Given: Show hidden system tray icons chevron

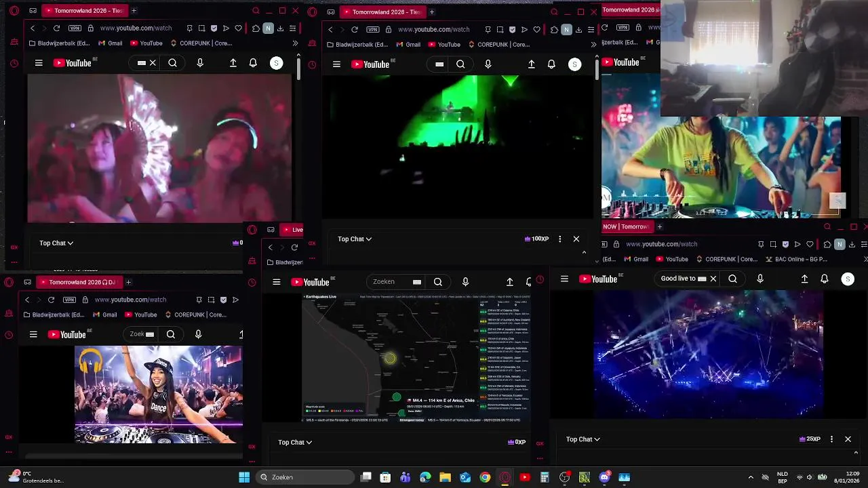Looking at the screenshot, I should click(750, 477).
